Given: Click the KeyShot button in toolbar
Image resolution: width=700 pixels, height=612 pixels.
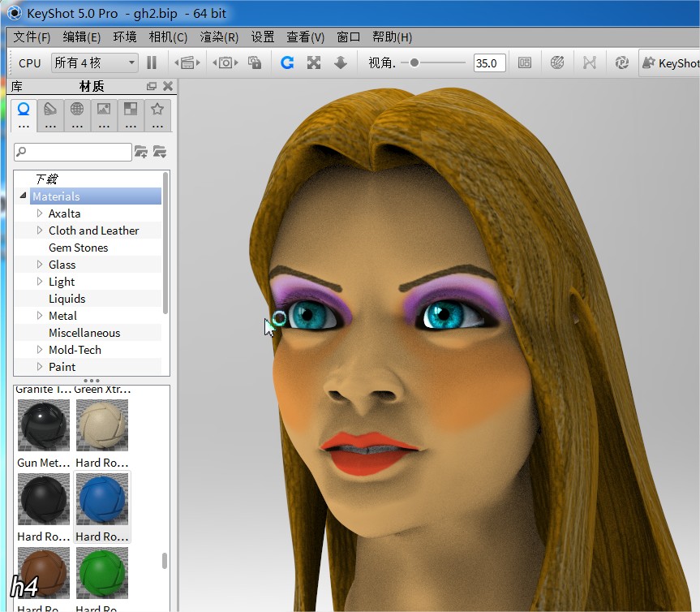Looking at the screenshot, I should [670, 63].
